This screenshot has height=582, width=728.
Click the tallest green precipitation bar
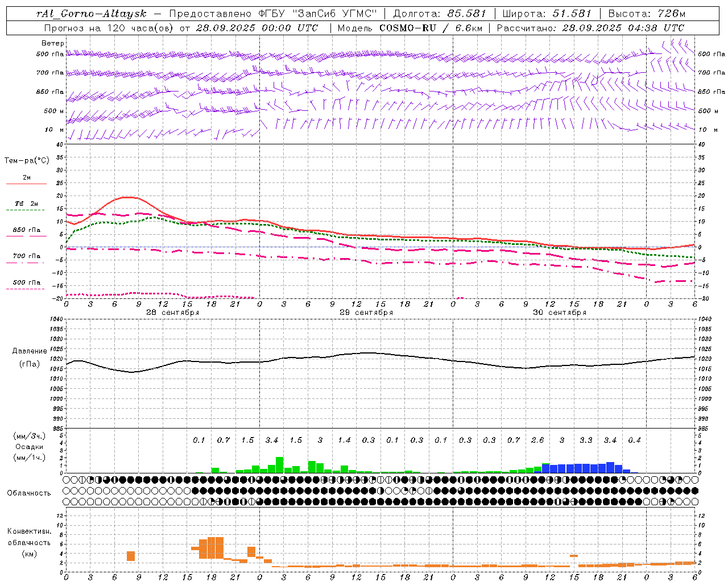click(x=279, y=465)
